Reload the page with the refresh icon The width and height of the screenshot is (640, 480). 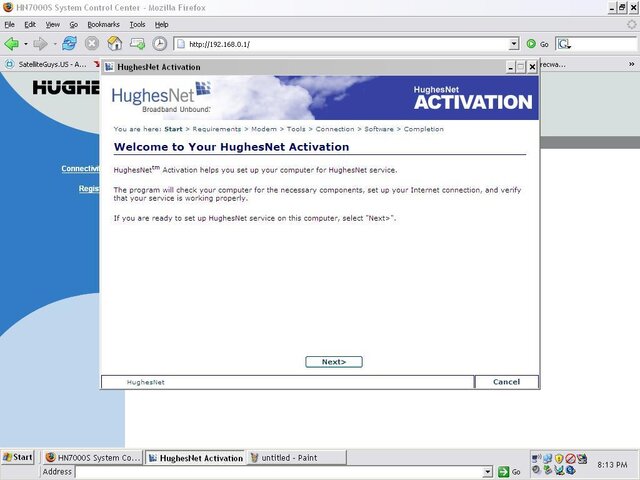coord(69,44)
